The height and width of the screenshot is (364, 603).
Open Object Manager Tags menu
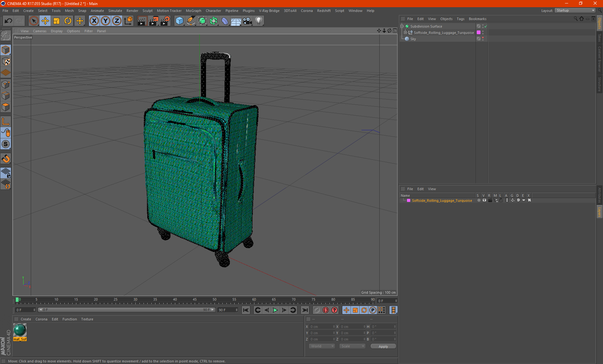[460, 19]
